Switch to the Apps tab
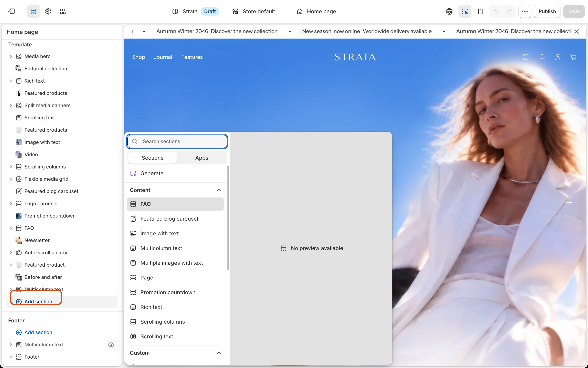 202,158
